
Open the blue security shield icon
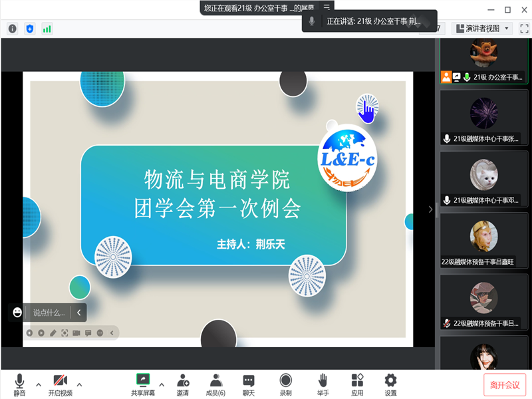[29, 29]
